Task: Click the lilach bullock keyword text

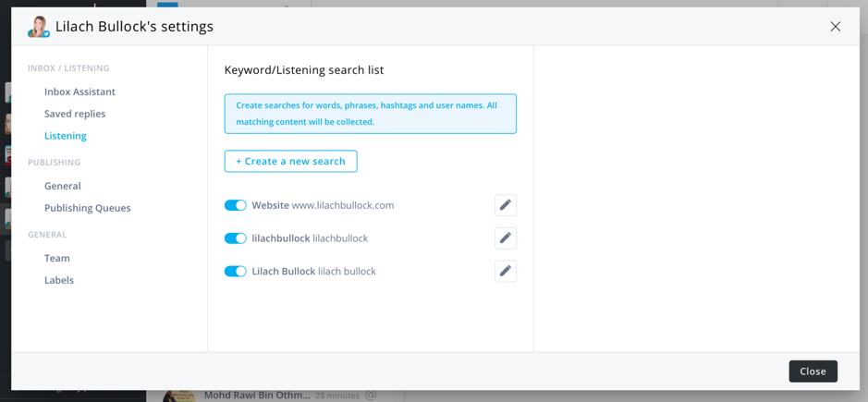Action: click(x=347, y=272)
